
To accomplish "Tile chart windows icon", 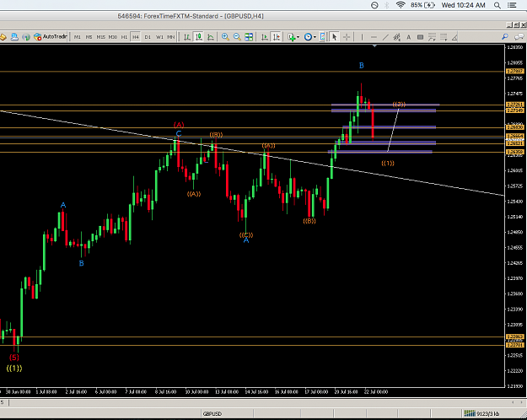I will (249, 37).
